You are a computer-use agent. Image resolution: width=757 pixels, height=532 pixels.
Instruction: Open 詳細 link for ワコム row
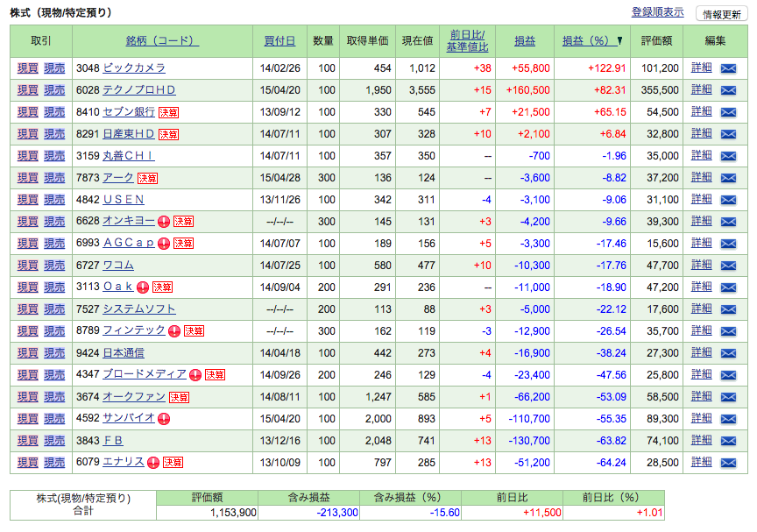[x=702, y=265]
